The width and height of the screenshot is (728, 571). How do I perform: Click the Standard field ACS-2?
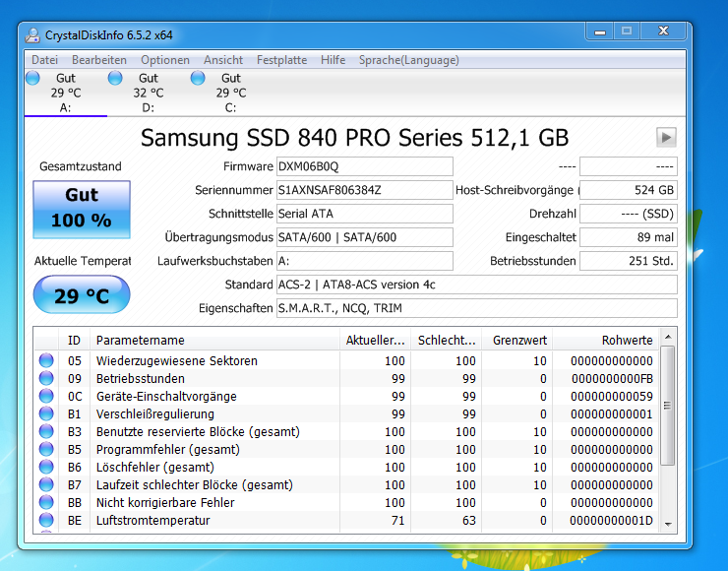pos(477,285)
